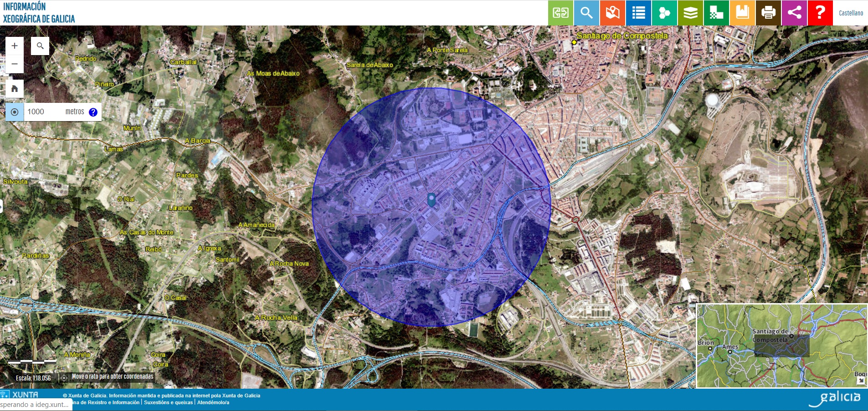This screenshot has width=868, height=411.
Task: Click the 1000 metros radius input field
Action: tap(43, 112)
